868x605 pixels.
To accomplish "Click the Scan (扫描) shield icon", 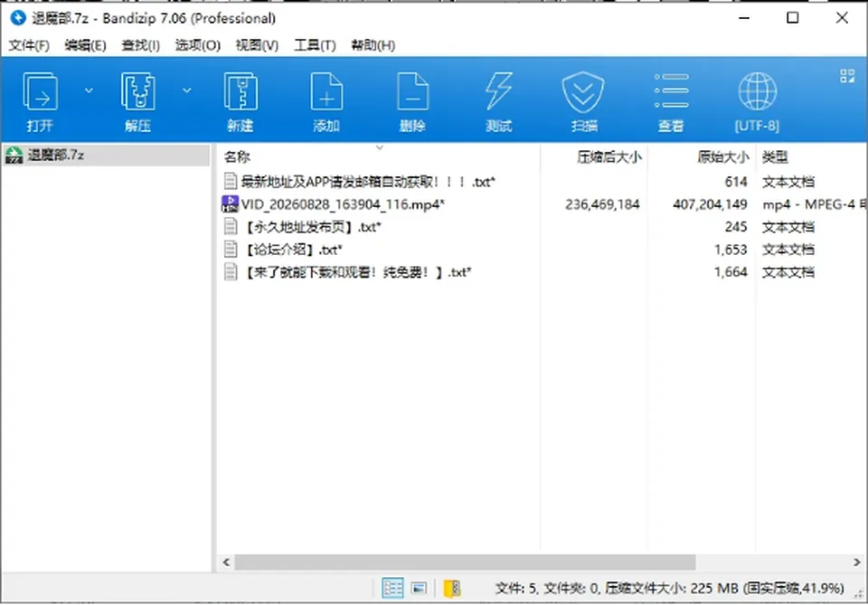I will (x=583, y=91).
